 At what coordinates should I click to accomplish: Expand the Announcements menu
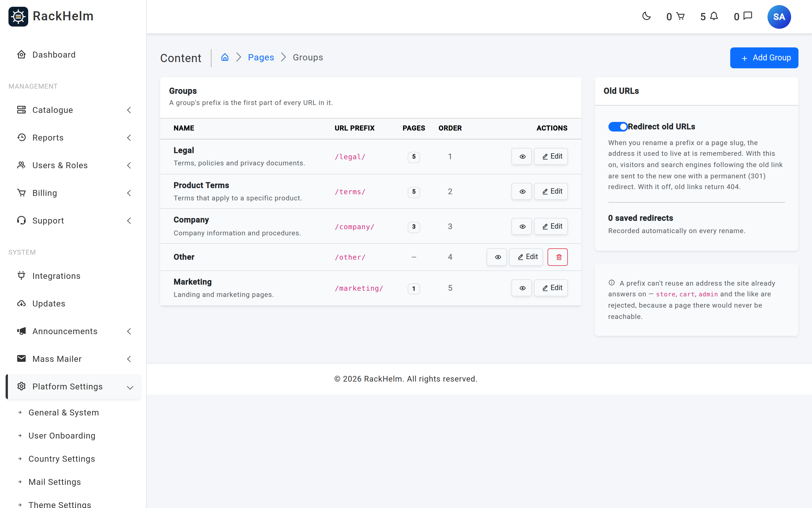point(73,331)
